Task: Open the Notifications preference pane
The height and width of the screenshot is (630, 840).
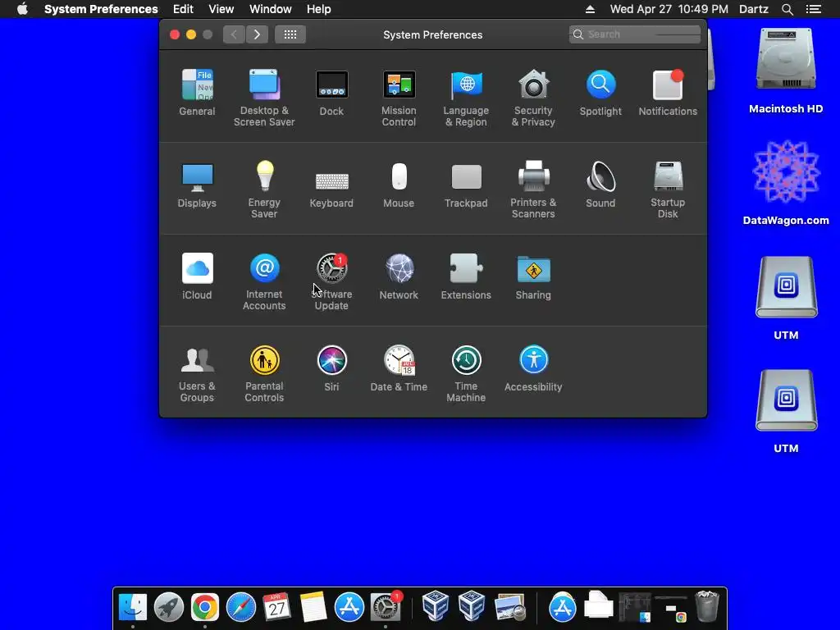Action: point(668,93)
